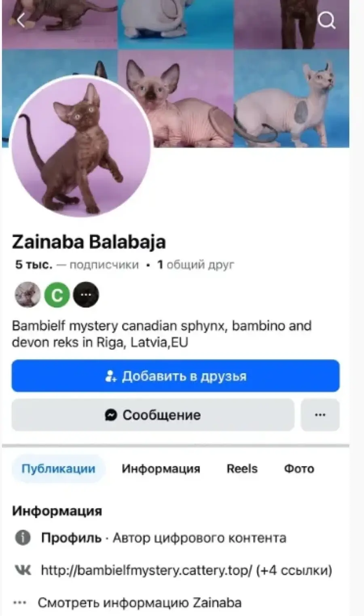Click Добавить в друзья button
Screen dimensions: 364x616
(x=176, y=376)
